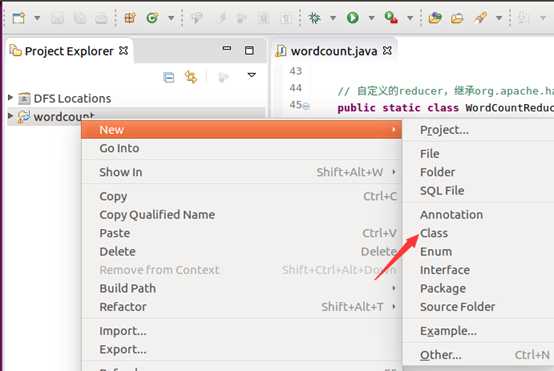Select Enum in the New submenu

(479, 252)
